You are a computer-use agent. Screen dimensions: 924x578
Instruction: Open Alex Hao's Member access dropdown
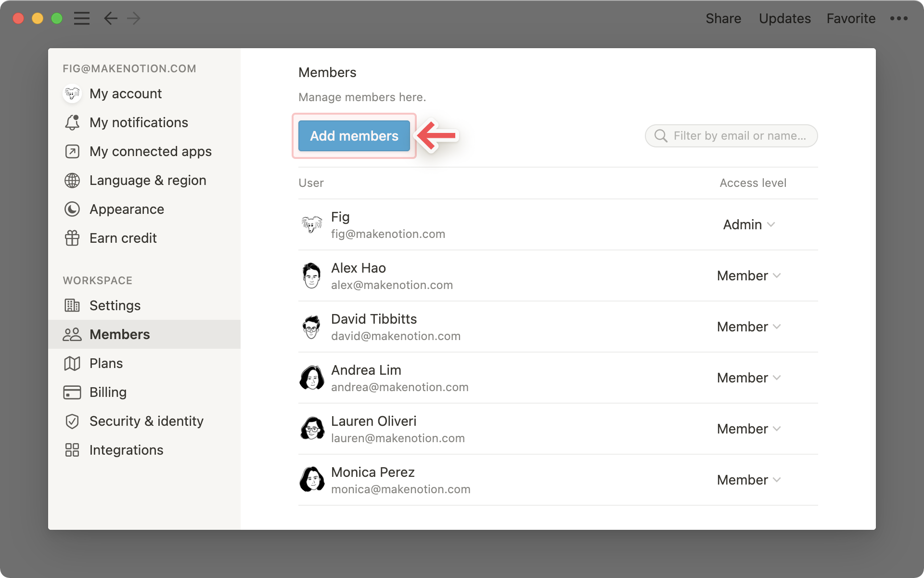pos(749,276)
